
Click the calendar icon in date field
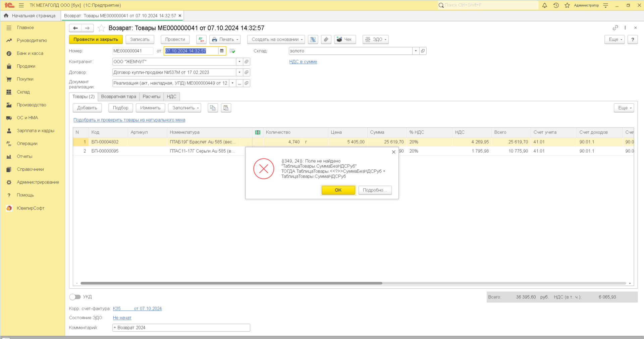click(x=222, y=51)
